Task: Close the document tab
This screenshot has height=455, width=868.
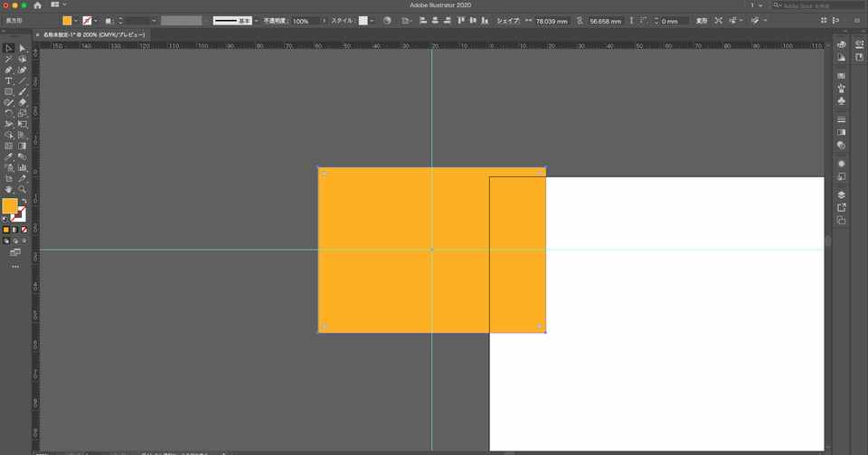Action: click(x=38, y=34)
